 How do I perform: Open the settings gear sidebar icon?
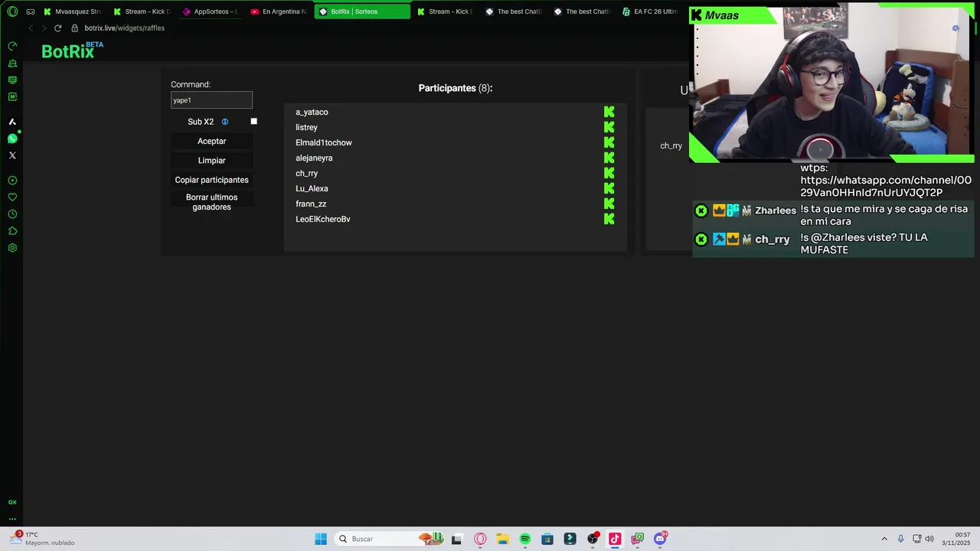[x=12, y=248]
